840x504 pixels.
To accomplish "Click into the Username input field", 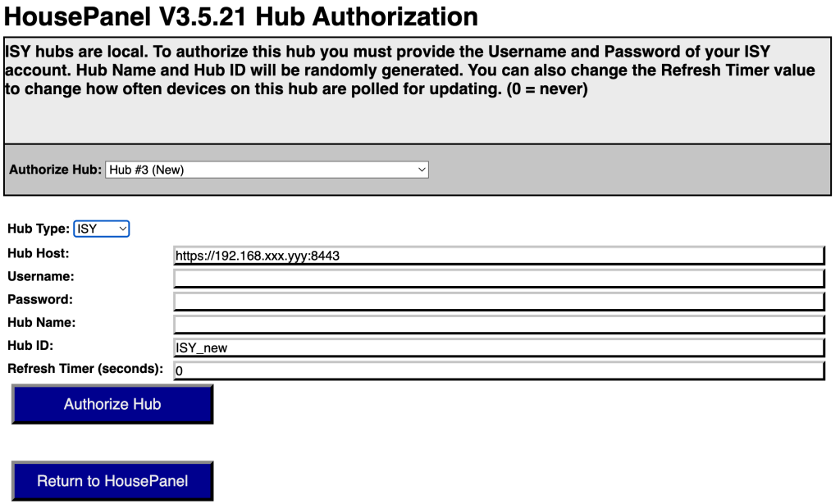I will tap(498, 279).
